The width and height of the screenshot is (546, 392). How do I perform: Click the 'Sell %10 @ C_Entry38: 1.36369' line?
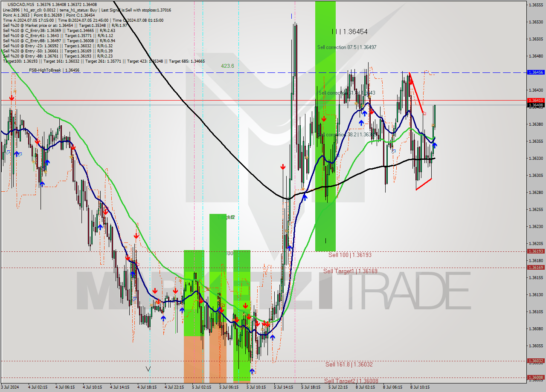59,30
